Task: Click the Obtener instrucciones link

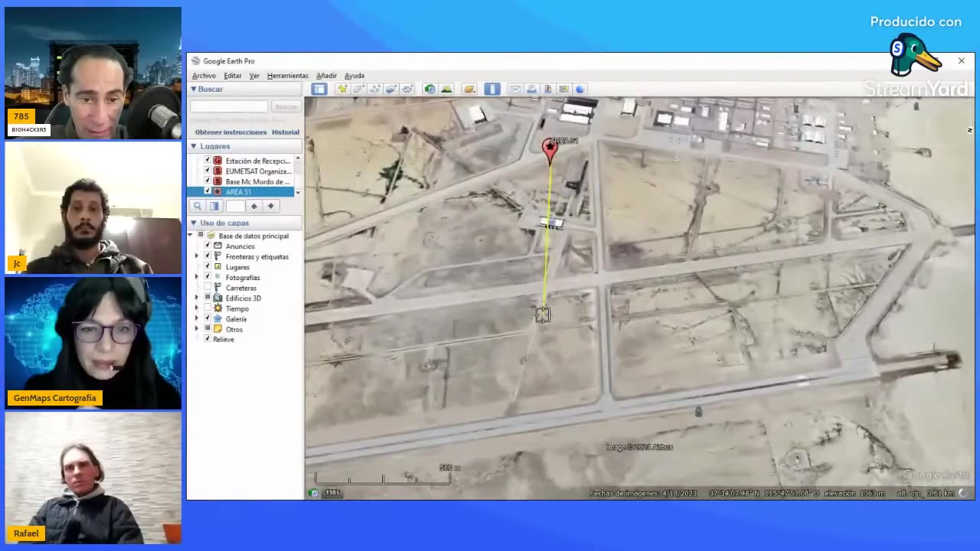Action: 230,132
